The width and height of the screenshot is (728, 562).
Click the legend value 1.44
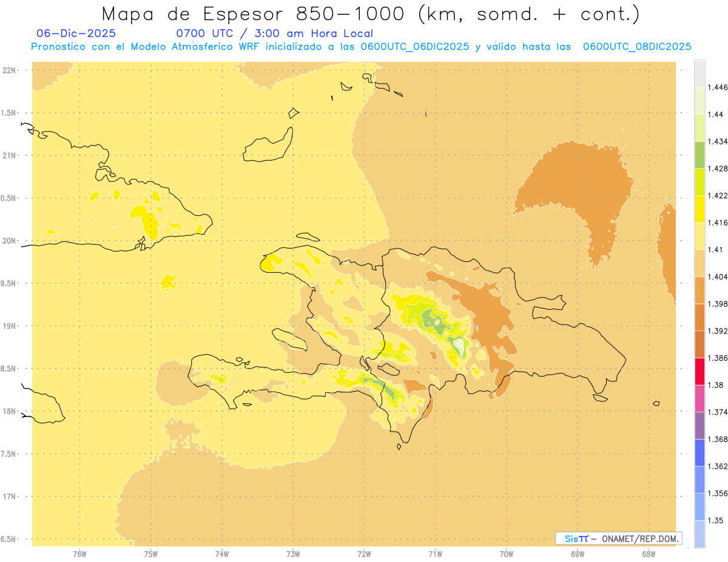(715, 115)
